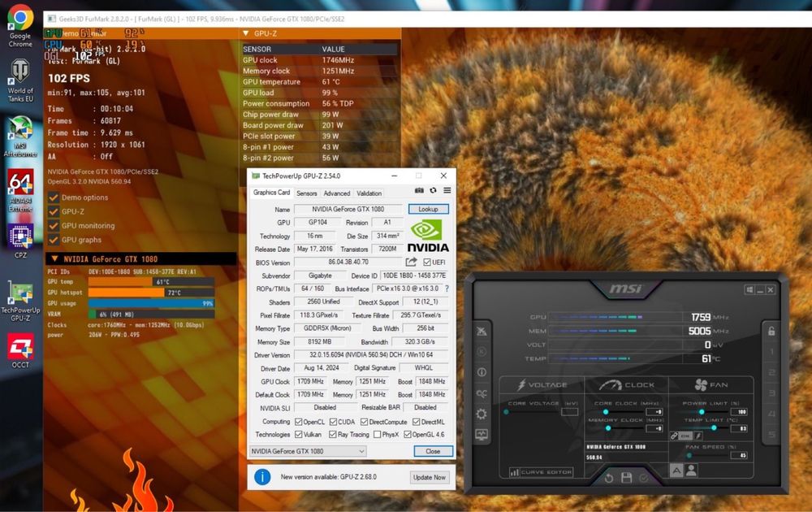
Task: Switch to the Graphics Card tab
Action: (271, 193)
